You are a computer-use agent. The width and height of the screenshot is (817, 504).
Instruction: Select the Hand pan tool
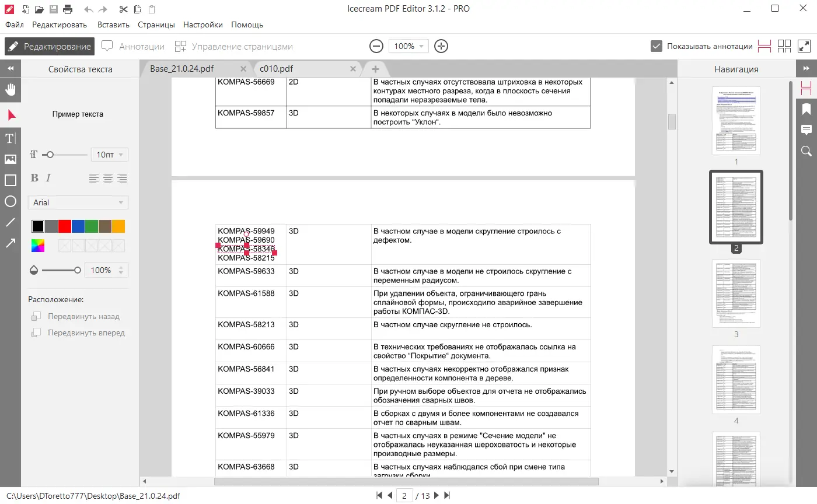10,89
